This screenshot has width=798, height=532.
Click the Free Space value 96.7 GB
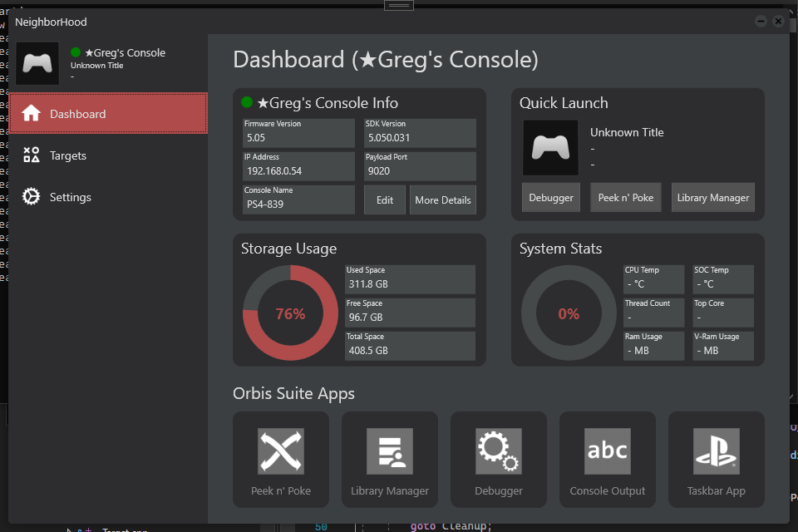[366, 318]
